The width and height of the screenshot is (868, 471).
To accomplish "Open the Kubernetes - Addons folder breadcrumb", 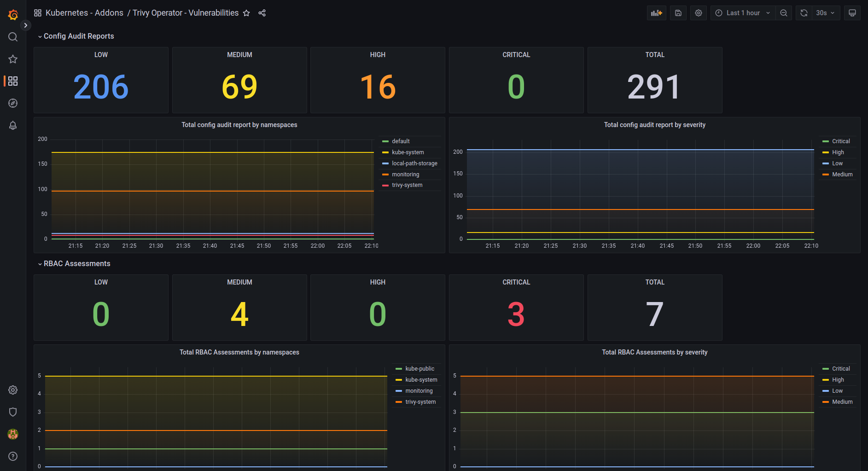I will [x=84, y=13].
